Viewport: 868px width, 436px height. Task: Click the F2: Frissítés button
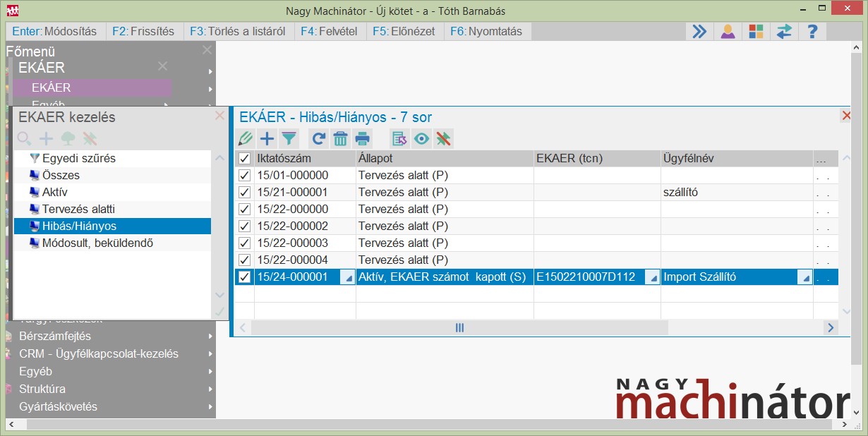coord(145,31)
